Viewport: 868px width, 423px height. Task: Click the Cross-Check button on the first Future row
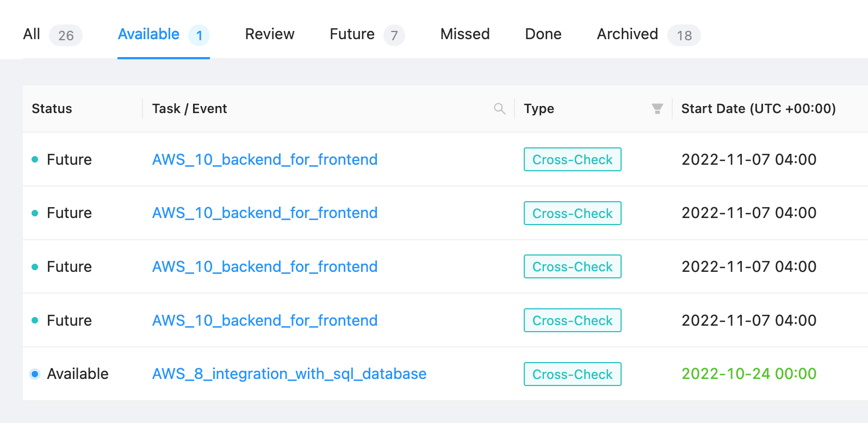[572, 159]
